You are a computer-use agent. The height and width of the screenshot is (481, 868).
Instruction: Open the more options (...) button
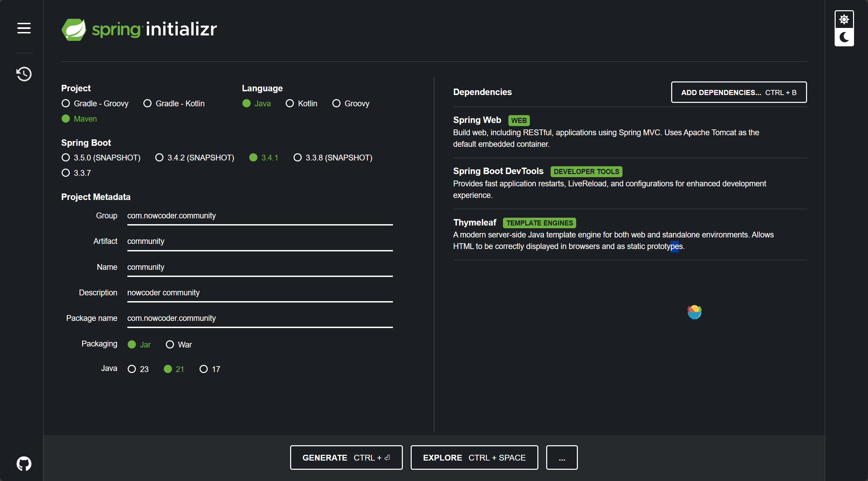pos(562,457)
